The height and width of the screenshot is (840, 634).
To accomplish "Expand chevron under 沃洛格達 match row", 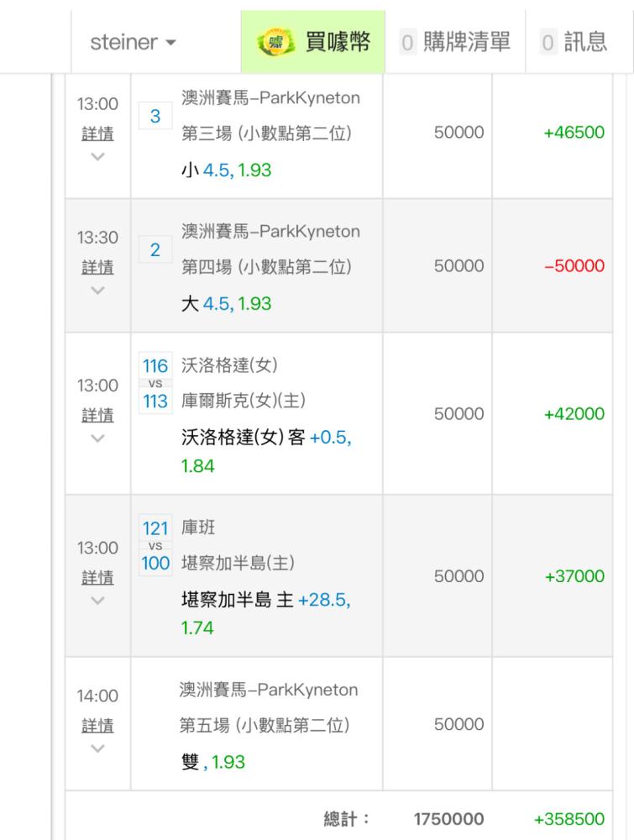I will tap(97, 438).
